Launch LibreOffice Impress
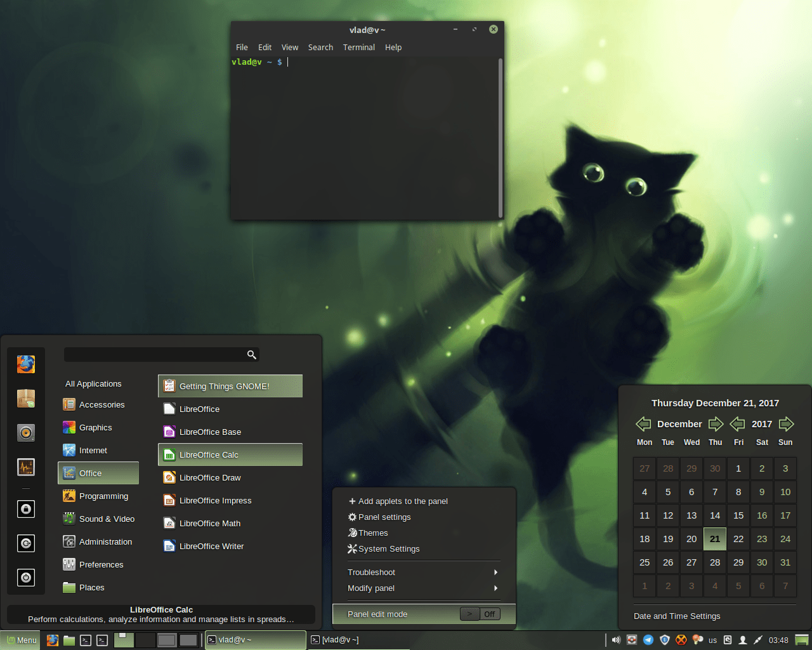Screen dimensions: 812x650 pyautogui.click(x=230, y=500)
